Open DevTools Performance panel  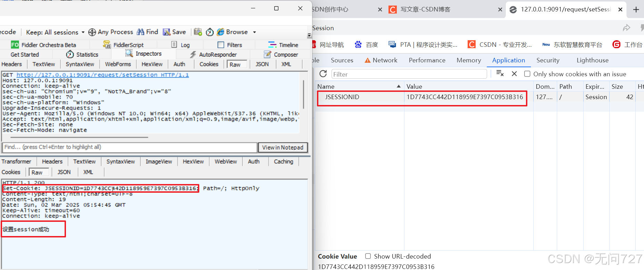[427, 60]
